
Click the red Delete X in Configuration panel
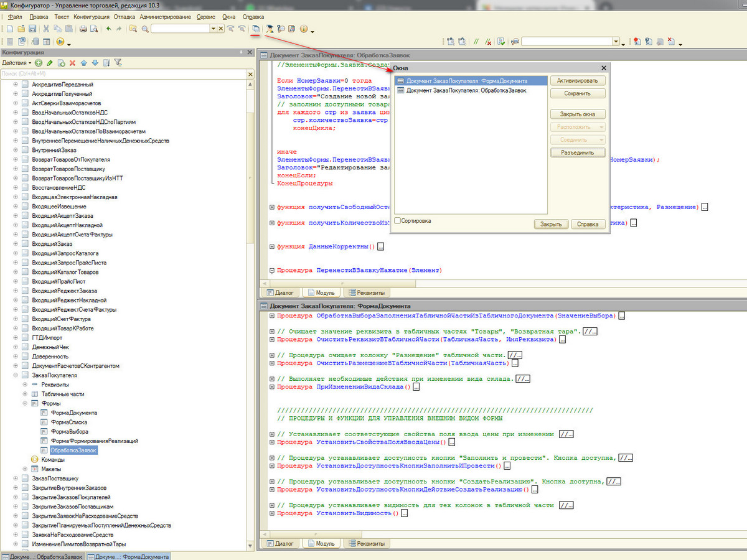(x=72, y=63)
